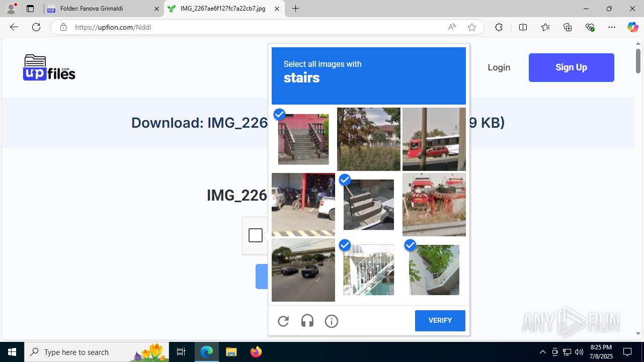Select the parked motorcycles image
644x362 pixels.
point(303,205)
